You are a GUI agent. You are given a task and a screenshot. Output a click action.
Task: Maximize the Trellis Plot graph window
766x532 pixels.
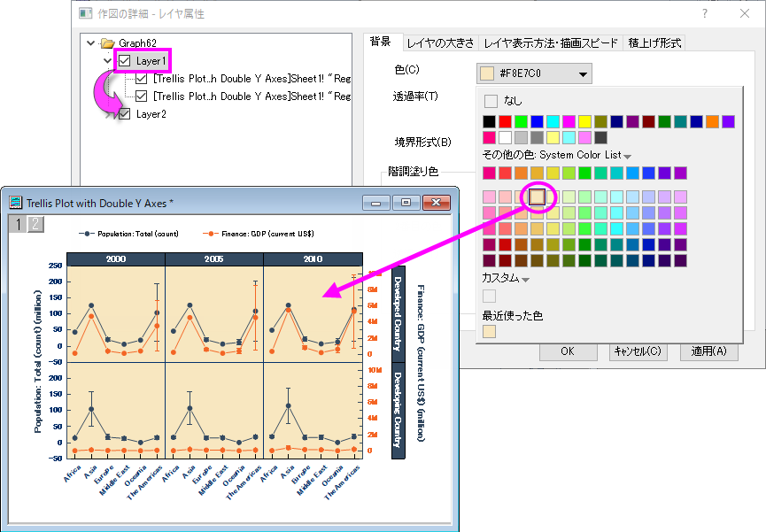tap(406, 202)
